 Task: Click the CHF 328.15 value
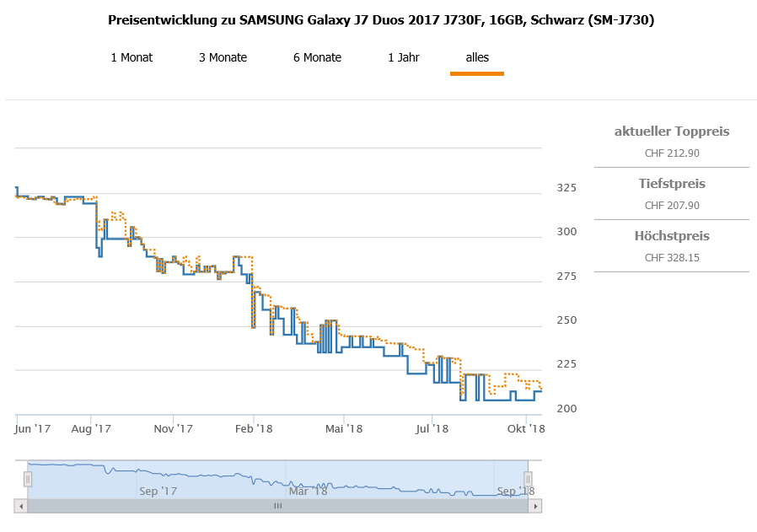tap(672, 258)
